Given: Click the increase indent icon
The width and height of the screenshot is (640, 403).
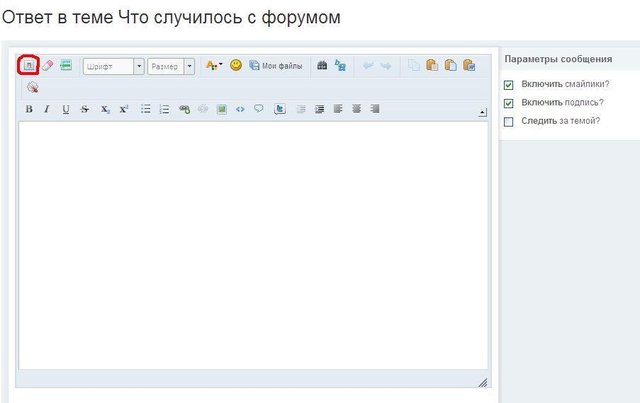Looking at the screenshot, I should tap(320, 109).
